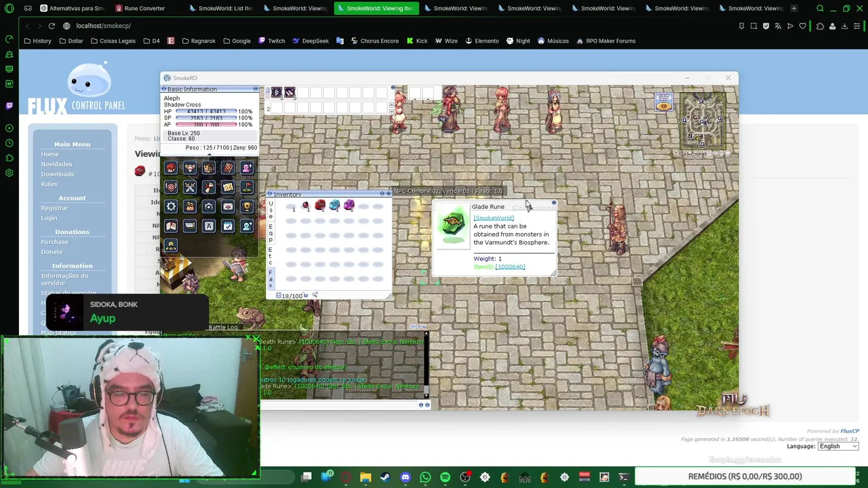Open the Language dropdown
868x488 pixels.
pyautogui.click(x=838, y=446)
